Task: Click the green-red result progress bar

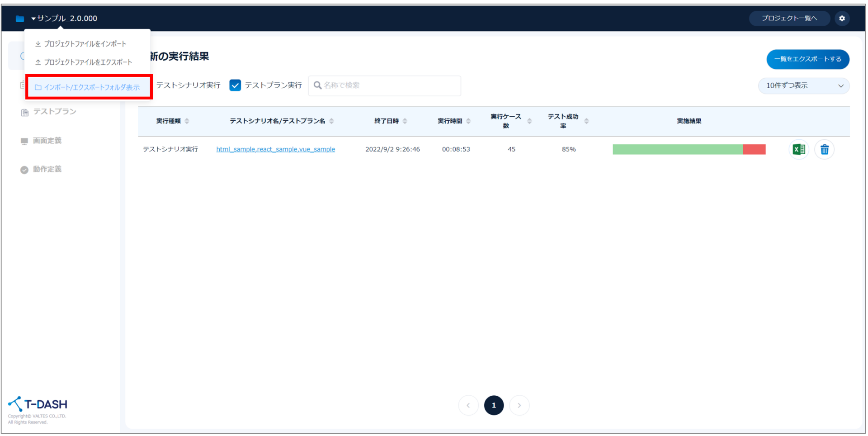Action: coord(689,149)
